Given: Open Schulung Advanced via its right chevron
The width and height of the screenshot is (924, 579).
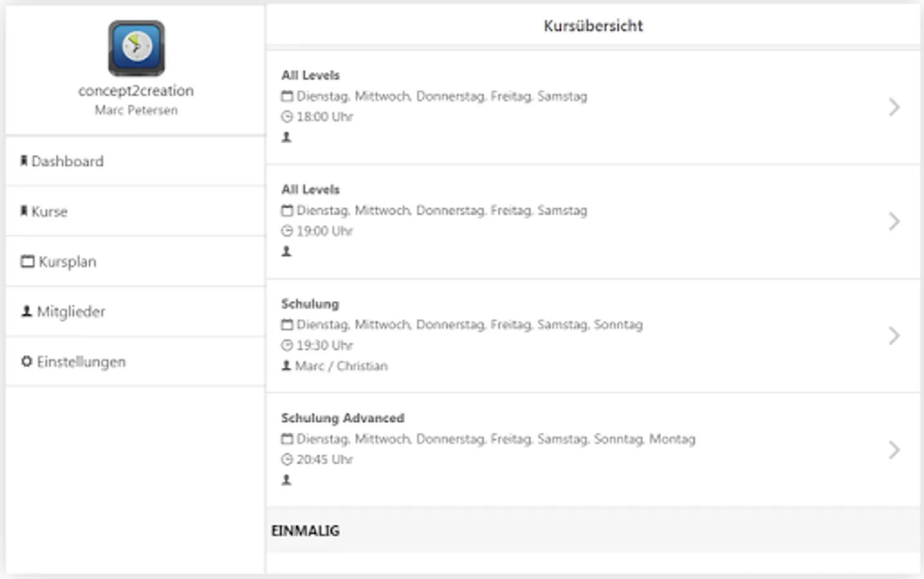Looking at the screenshot, I should click(894, 450).
